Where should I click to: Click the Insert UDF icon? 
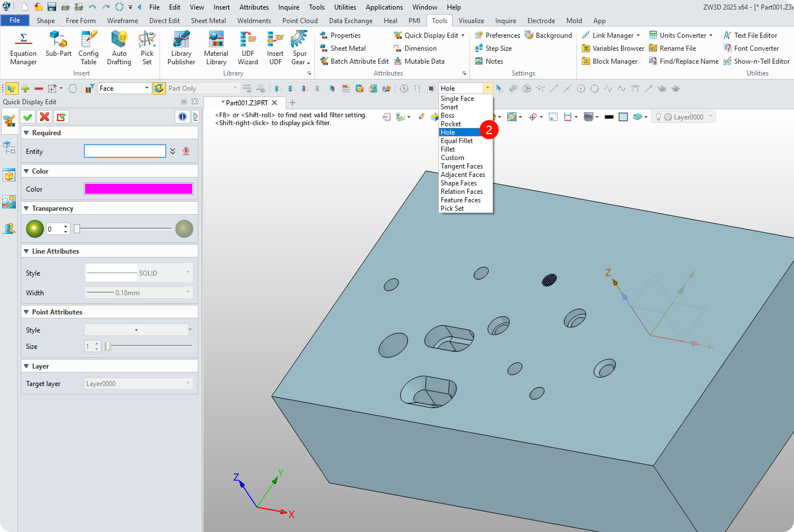[x=276, y=47]
